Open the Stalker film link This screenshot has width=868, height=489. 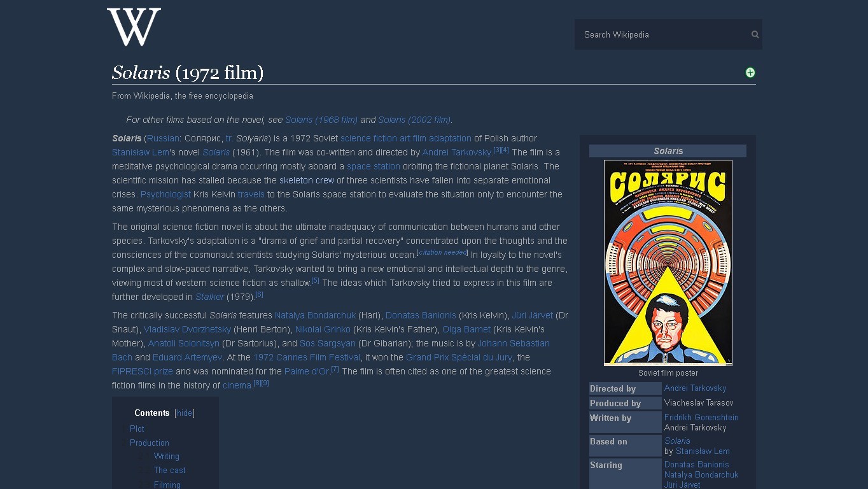(x=209, y=297)
